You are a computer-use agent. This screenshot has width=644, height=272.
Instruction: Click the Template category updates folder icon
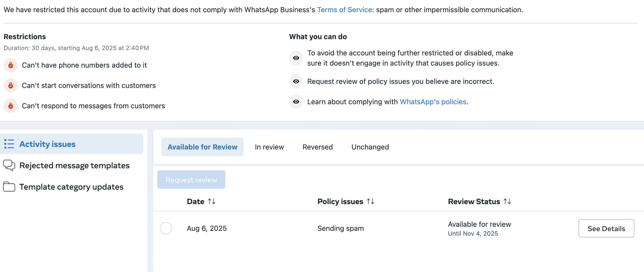point(9,187)
